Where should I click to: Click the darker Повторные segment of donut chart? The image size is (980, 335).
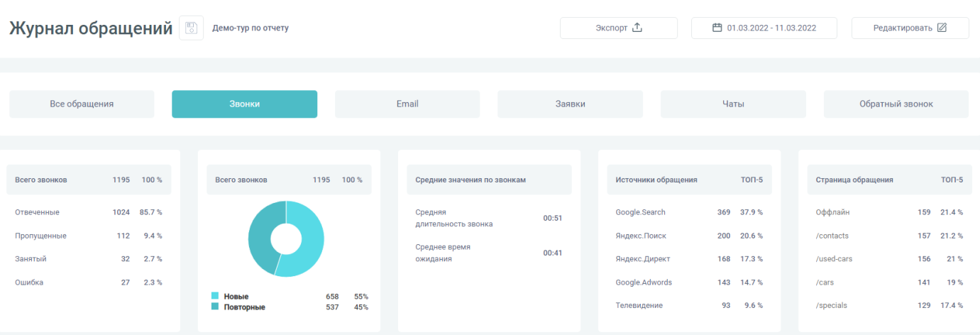coord(260,238)
